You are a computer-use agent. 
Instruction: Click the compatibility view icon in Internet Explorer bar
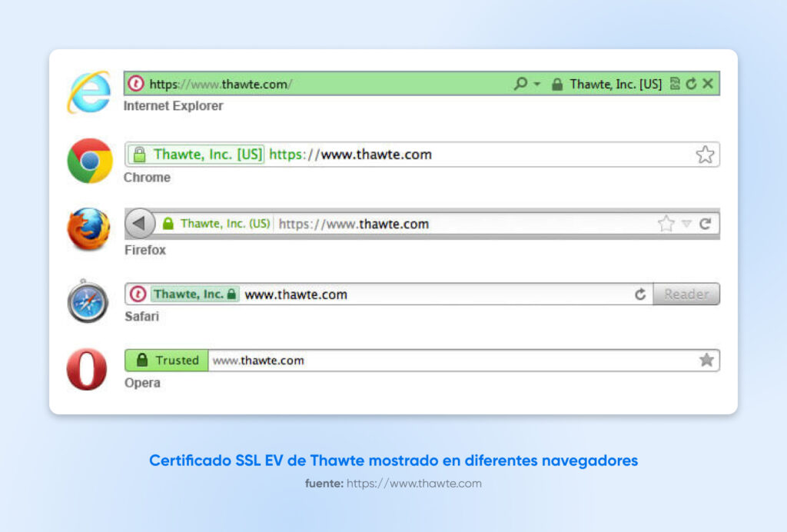(x=675, y=84)
